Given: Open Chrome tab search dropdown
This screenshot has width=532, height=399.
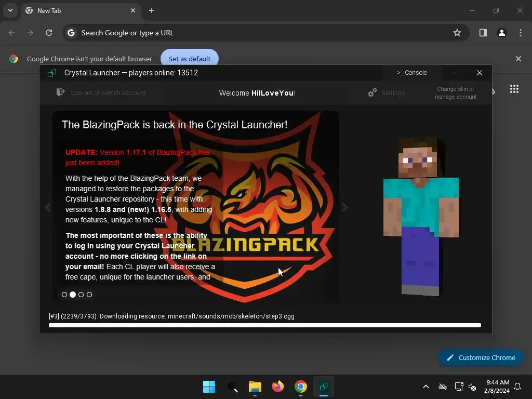Looking at the screenshot, I should click(x=10, y=10).
